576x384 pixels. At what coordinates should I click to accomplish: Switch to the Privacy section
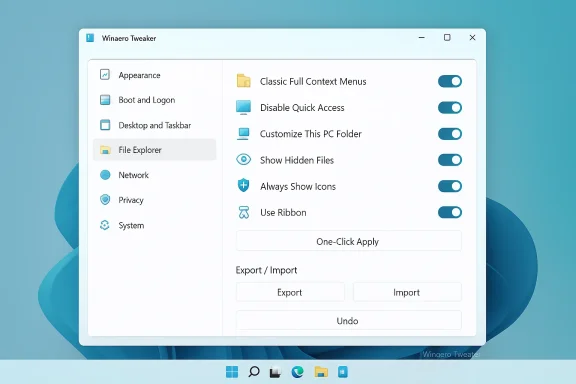pyautogui.click(x=154, y=200)
